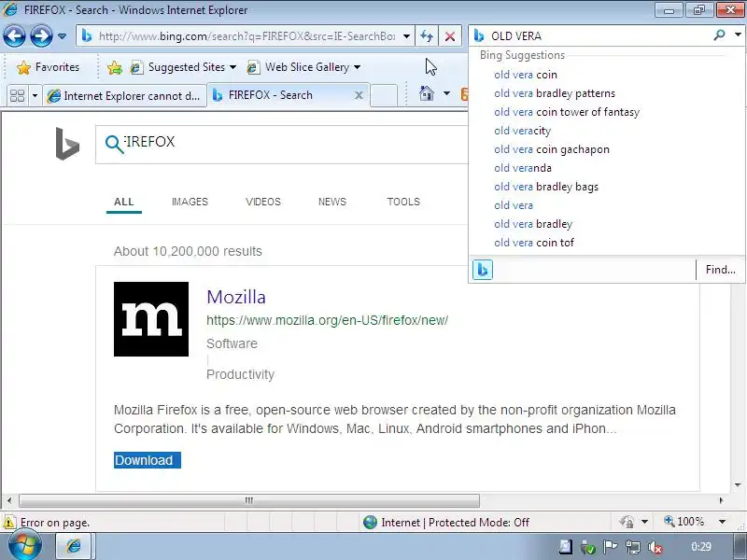Click the address bar URL field
Viewport: 747px width, 560px height.
(246, 36)
